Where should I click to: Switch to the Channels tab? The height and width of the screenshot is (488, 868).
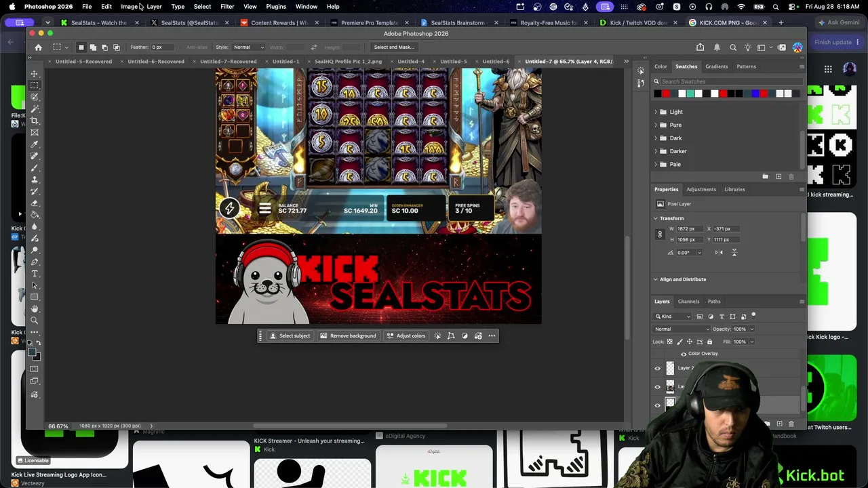click(688, 302)
